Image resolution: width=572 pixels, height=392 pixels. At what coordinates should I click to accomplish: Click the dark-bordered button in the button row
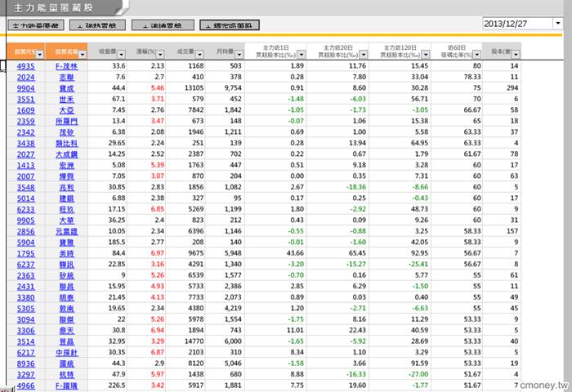coord(230,25)
